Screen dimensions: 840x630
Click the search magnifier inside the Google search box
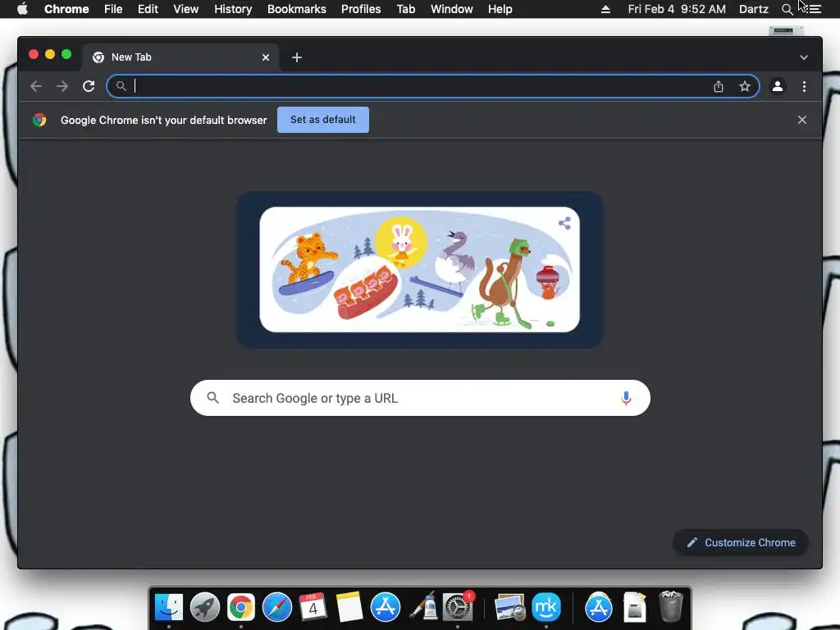212,398
